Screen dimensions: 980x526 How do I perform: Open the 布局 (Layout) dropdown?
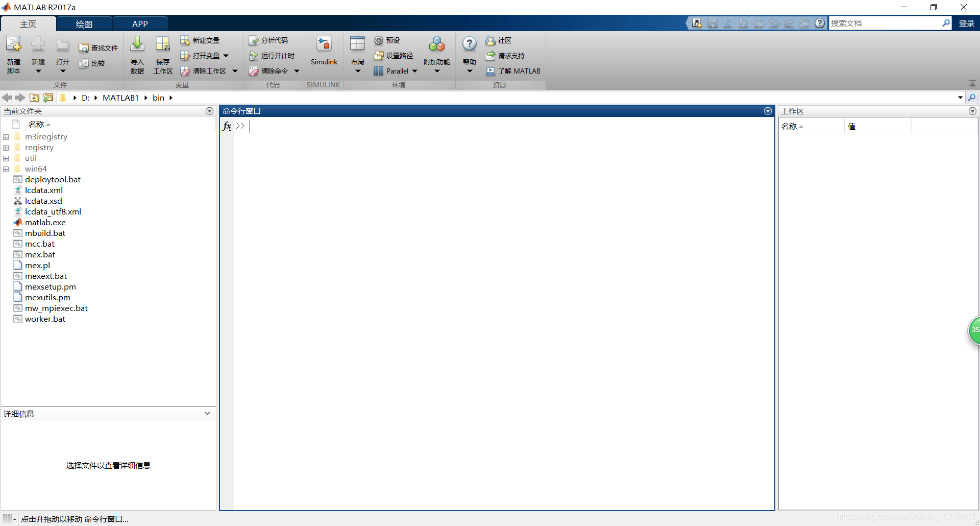click(358, 71)
